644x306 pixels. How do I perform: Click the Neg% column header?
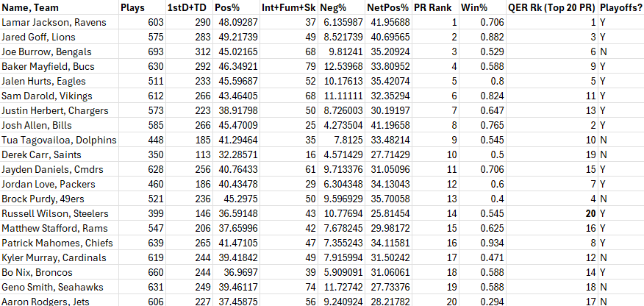coord(342,7)
